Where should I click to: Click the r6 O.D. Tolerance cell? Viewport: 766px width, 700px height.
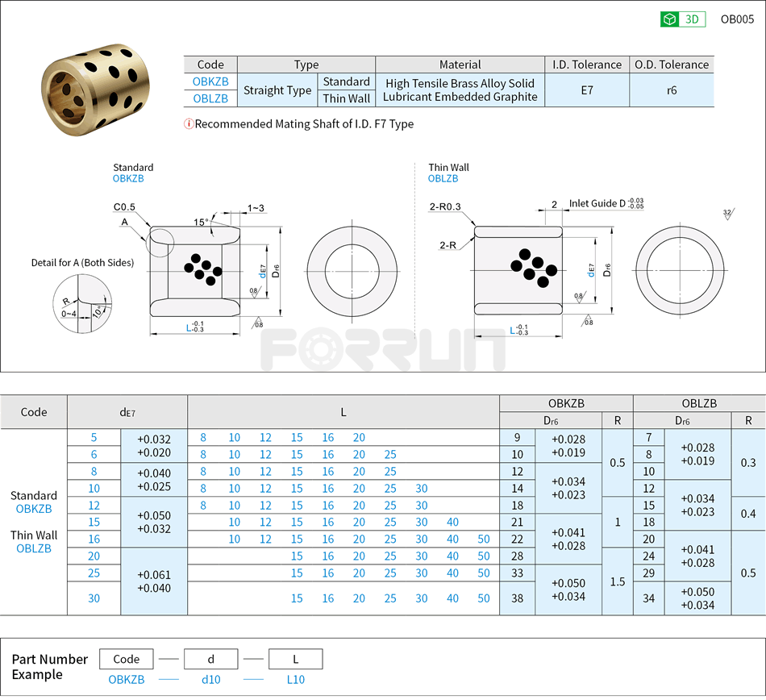(672, 90)
